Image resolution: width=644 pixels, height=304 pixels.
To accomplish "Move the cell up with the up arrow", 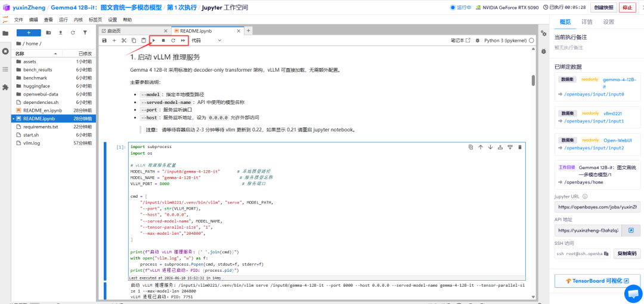I will tap(481, 147).
